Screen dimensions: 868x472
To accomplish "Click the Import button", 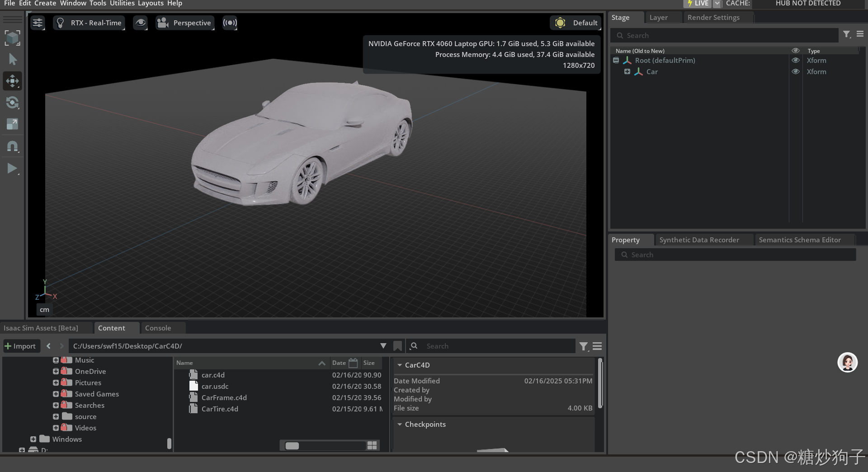I will [x=20, y=346].
